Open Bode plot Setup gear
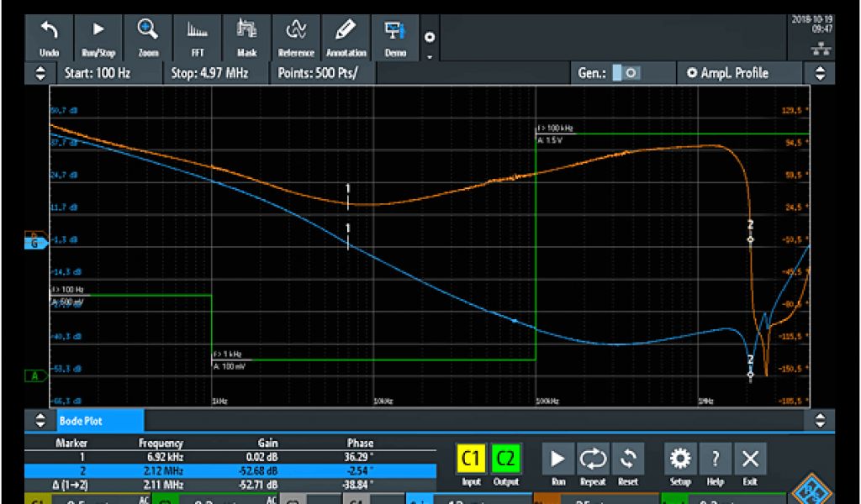Screen dimensions: 861x504 click(679, 464)
